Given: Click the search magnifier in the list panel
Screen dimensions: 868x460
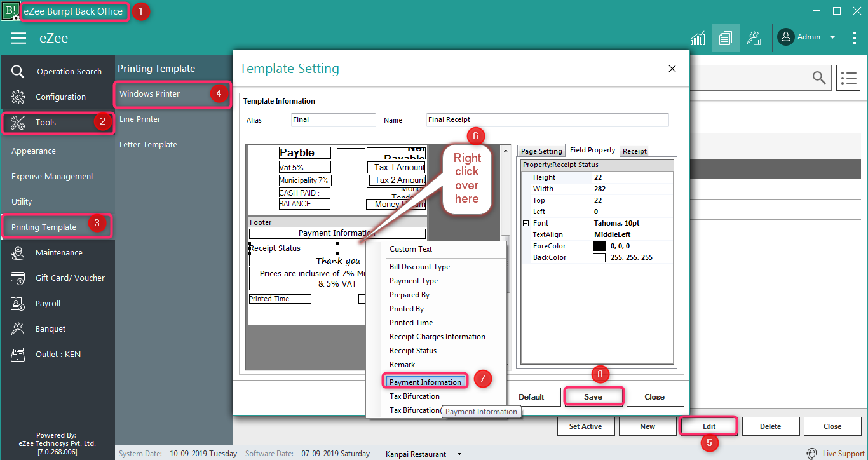Looking at the screenshot, I should click(818, 78).
